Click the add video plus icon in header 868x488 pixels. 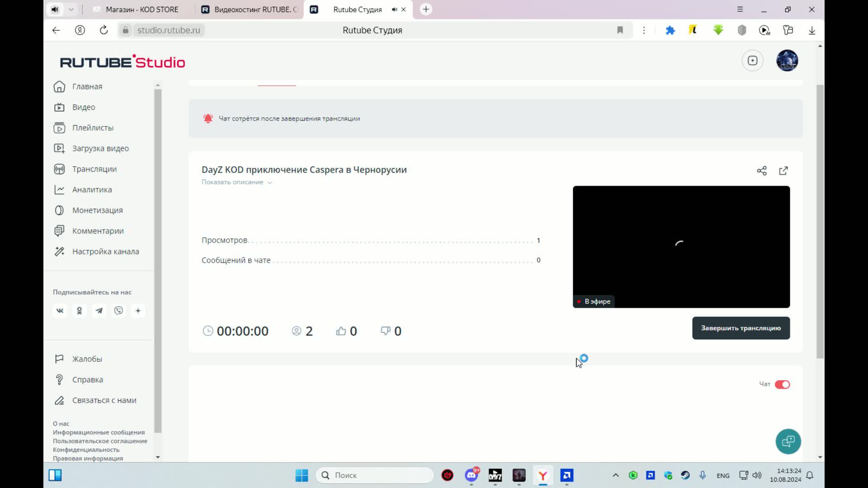752,61
